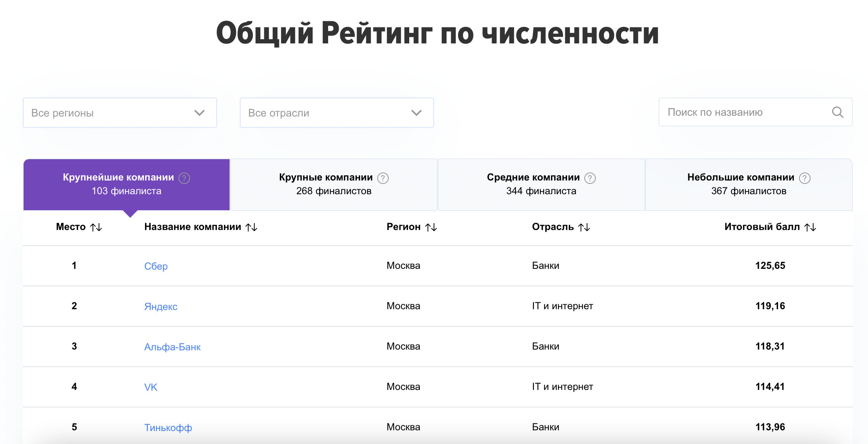
Task: Open help icon for Средние компании
Action: click(590, 178)
